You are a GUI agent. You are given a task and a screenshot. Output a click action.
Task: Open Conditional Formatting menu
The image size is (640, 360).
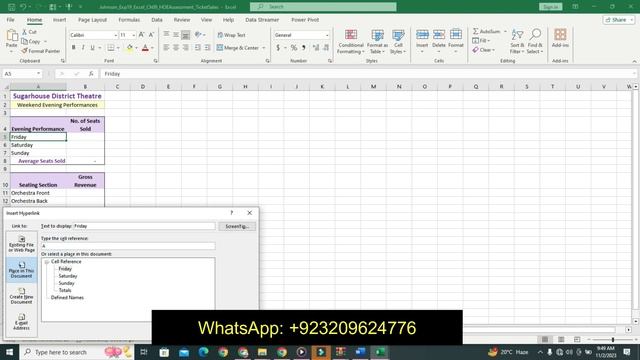(351, 41)
